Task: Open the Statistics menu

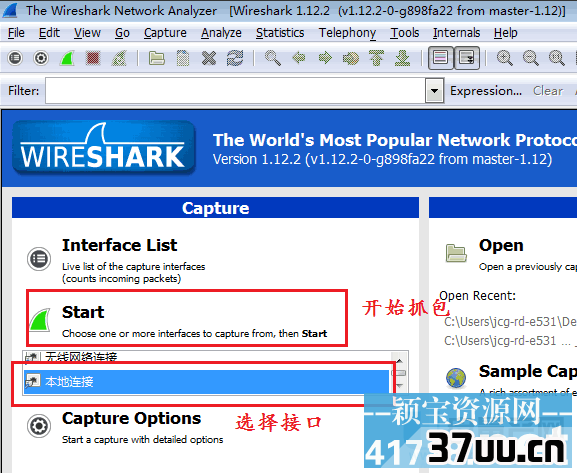Action: [280, 33]
